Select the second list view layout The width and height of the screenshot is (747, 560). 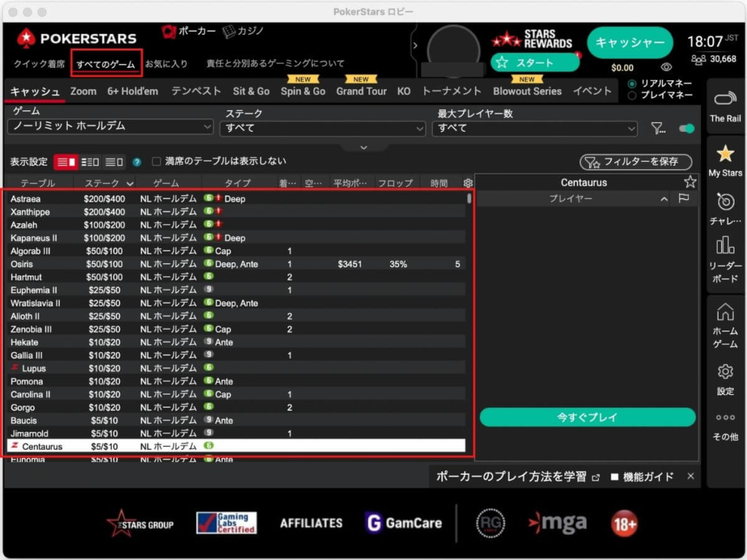[90, 162]
